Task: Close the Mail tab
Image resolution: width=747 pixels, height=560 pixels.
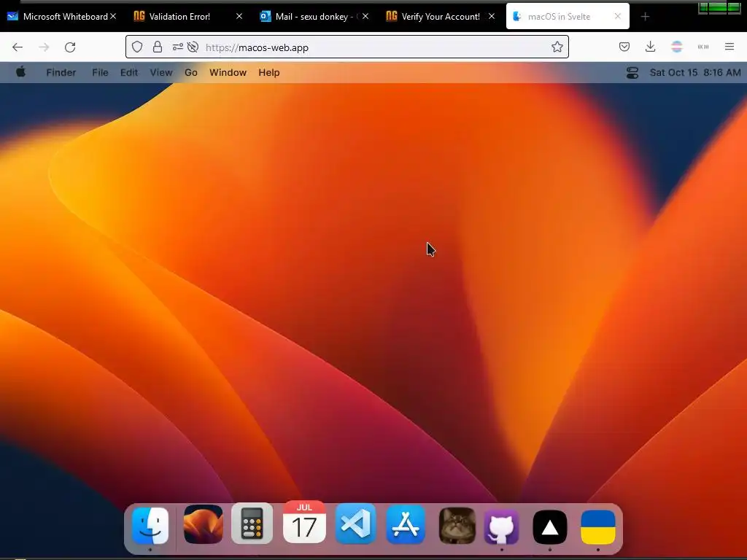Action: 365,16
